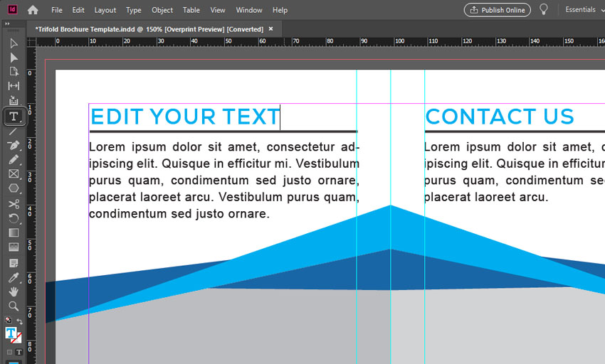
Task: Select the Gradient Swatch tool
Action: (x=14, y=232)
